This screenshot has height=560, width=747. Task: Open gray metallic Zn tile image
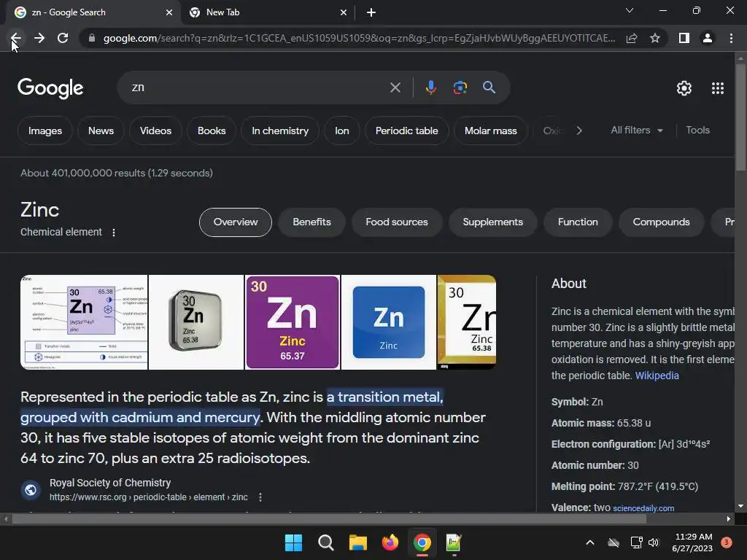(196, 322)
